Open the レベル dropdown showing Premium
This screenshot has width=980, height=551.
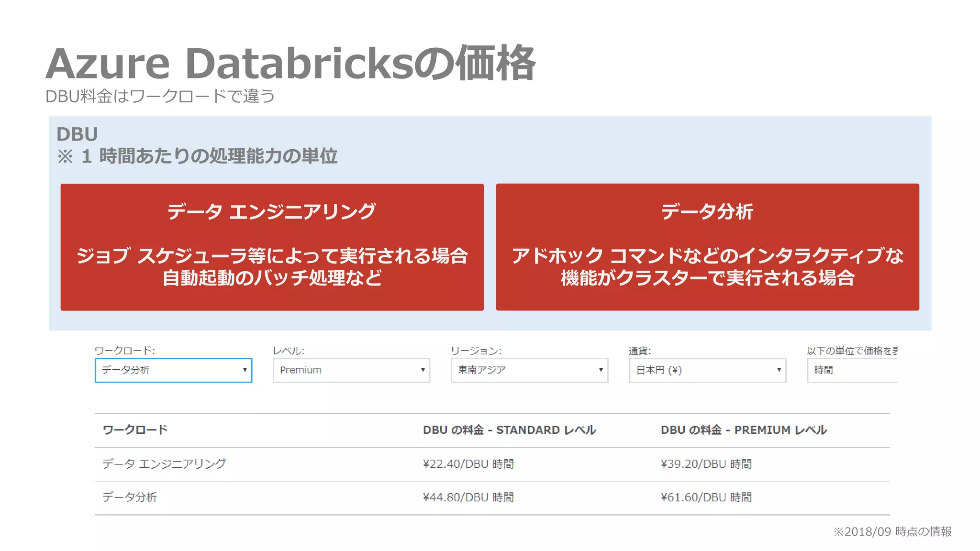coord(351,370)
